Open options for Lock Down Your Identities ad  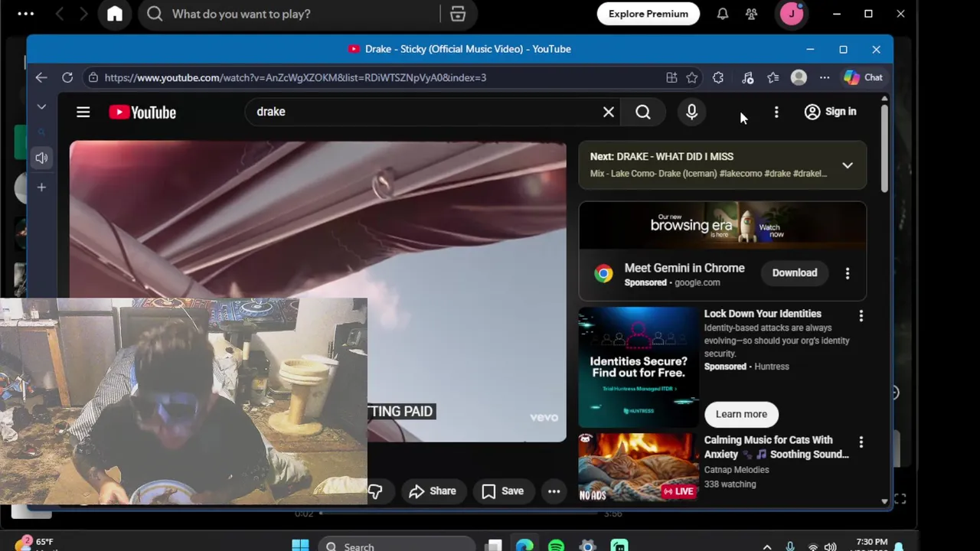[x=861, y=316]
